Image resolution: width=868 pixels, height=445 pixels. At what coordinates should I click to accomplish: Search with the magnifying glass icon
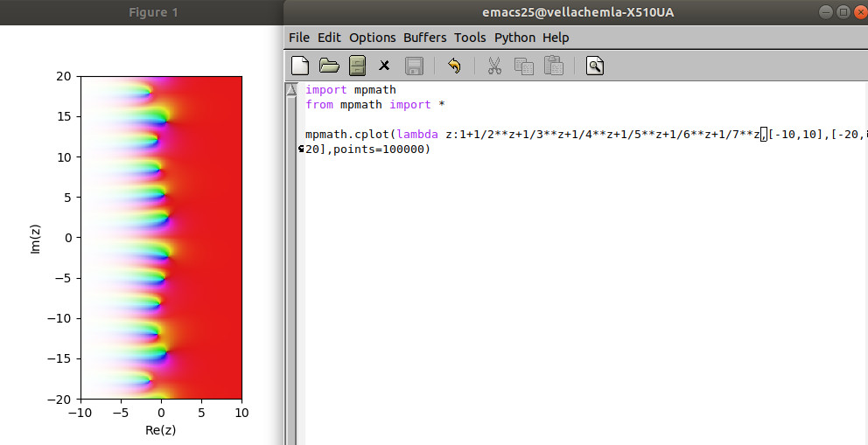pyautogui.click(x=595, y=66)
